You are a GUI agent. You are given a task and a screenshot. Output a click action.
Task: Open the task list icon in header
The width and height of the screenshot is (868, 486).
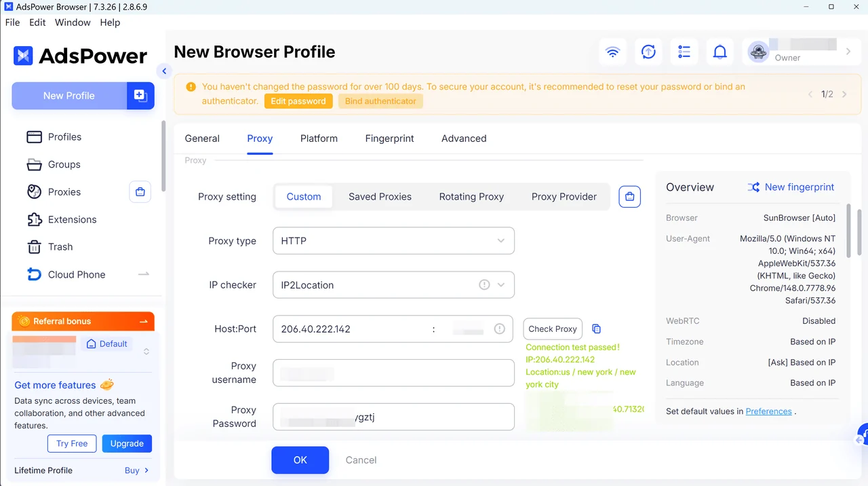[x=684, y=52]
